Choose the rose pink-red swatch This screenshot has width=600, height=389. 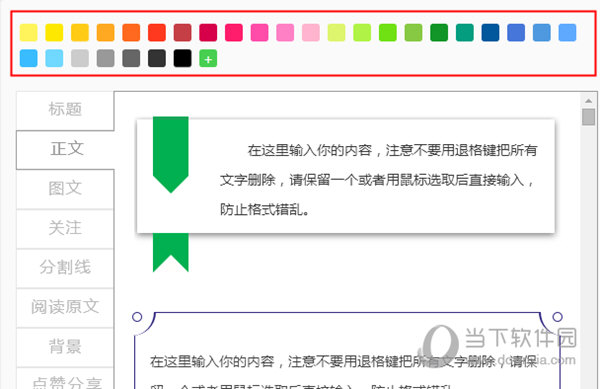[234, 32]
